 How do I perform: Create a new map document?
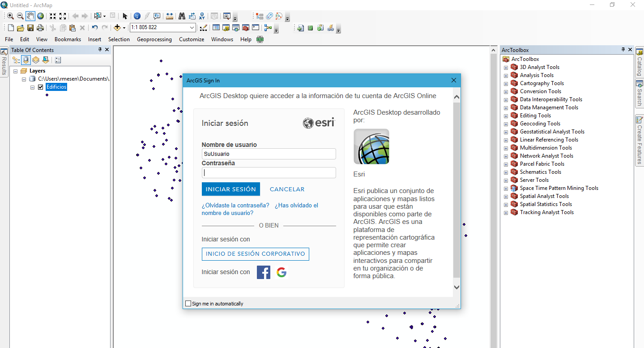(x=11, y=28)
